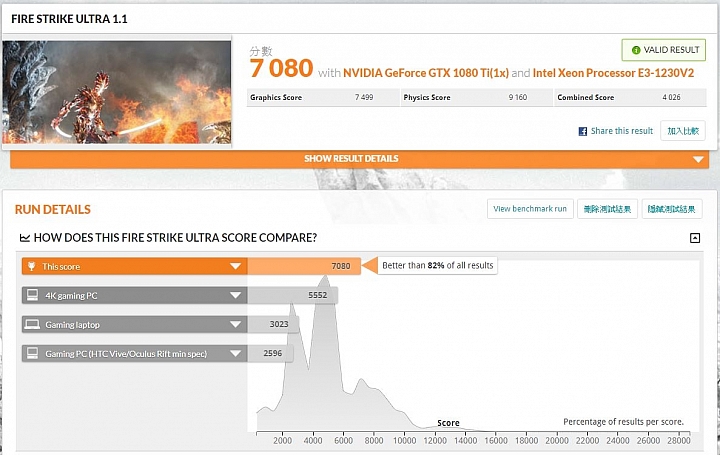720x455 pixels.
Task: Click the Percentage of results per score caption
Action: 623,421
